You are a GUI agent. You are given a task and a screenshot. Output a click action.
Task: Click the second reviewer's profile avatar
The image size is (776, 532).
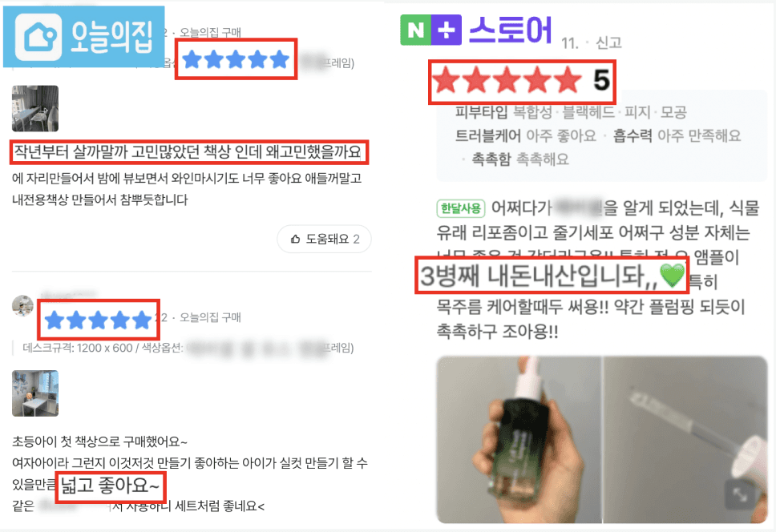[22, 305]
